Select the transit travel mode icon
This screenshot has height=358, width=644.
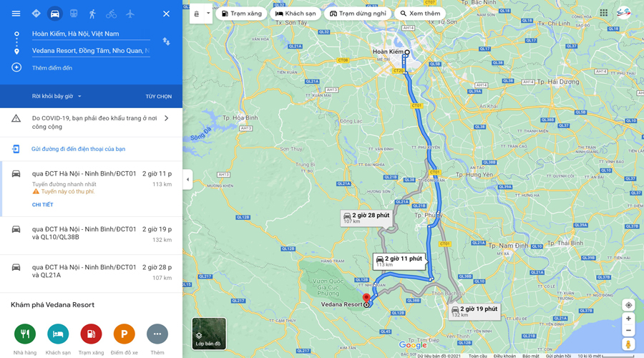(x=74, y=14)
